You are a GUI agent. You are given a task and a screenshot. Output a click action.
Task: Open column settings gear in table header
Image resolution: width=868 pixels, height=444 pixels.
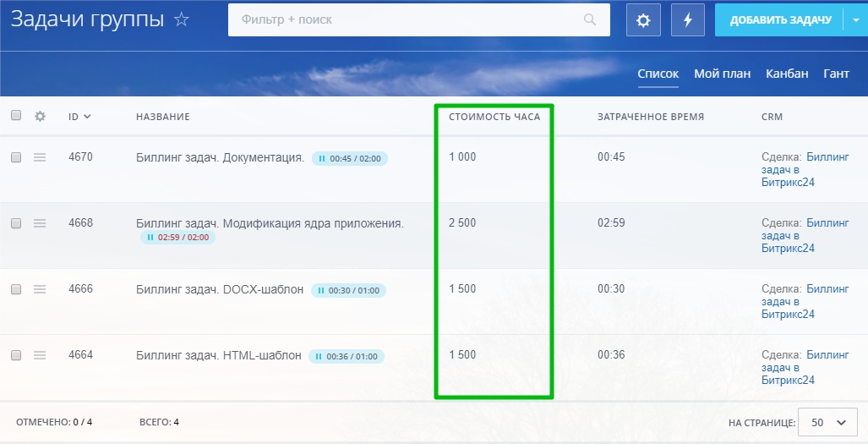pyautogui.click(x=40, y=117)
